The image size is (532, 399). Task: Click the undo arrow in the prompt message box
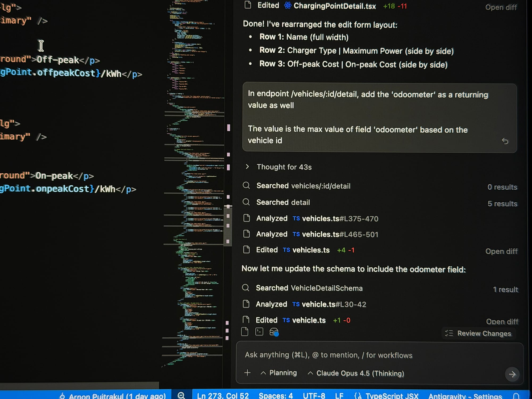click(505, 141)
